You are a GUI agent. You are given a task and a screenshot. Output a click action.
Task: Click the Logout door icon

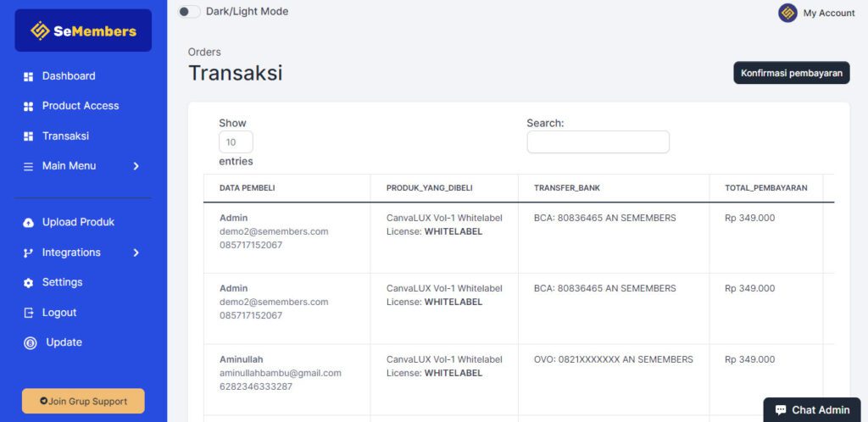tap(28, 313)
